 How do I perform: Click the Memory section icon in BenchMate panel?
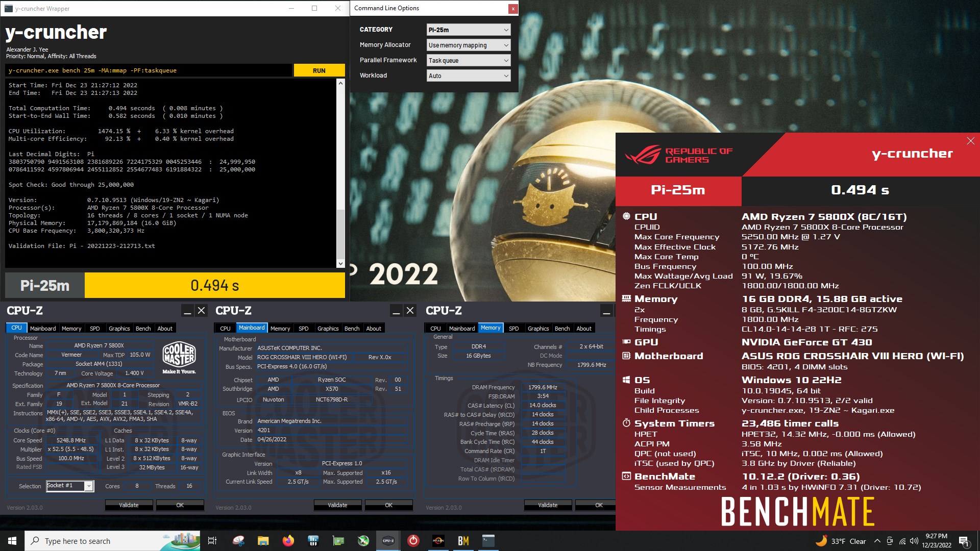626,298
